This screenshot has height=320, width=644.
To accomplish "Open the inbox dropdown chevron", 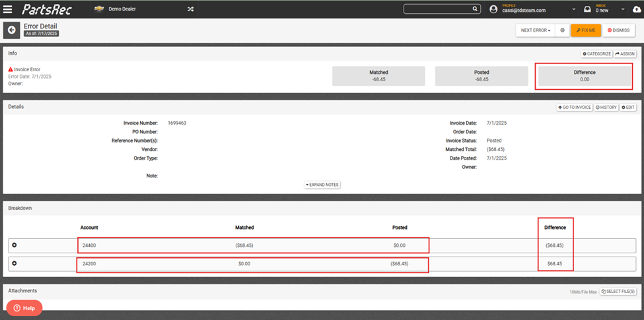I will (x=623, y=9).
